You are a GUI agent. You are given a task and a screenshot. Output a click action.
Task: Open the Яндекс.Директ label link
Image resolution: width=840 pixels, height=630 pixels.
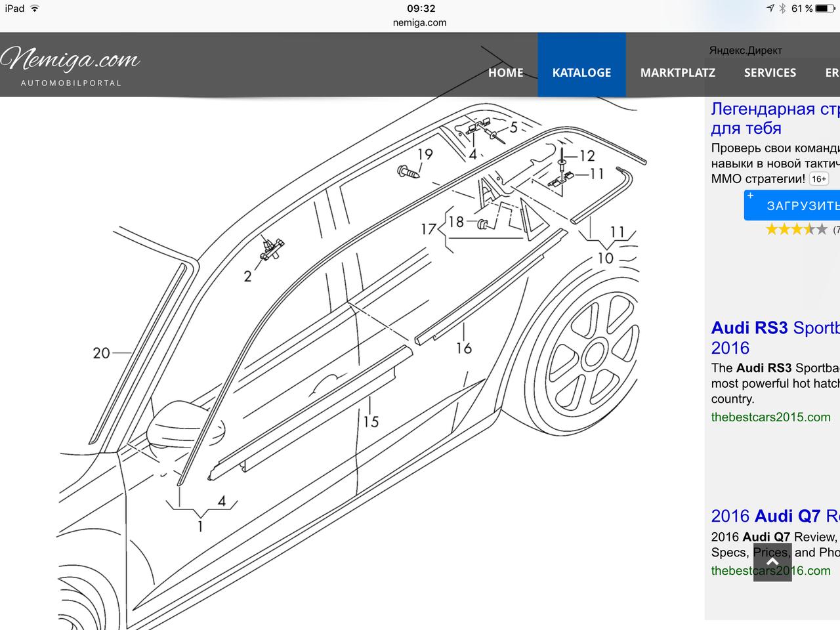[x=745, y=51]
